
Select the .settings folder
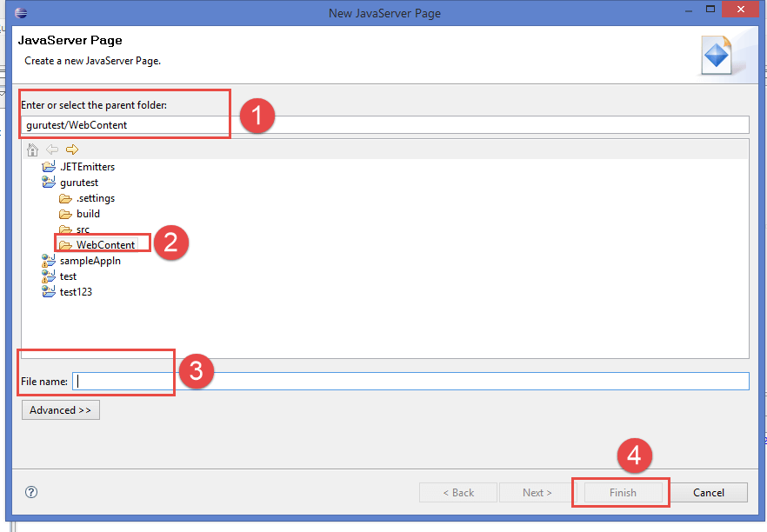click(x=95, y=198)
